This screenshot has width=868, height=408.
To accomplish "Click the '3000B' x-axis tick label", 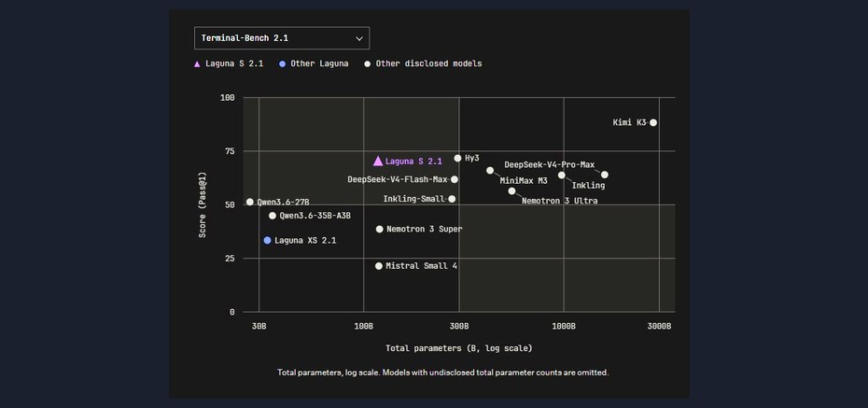I will coord(659,327).
